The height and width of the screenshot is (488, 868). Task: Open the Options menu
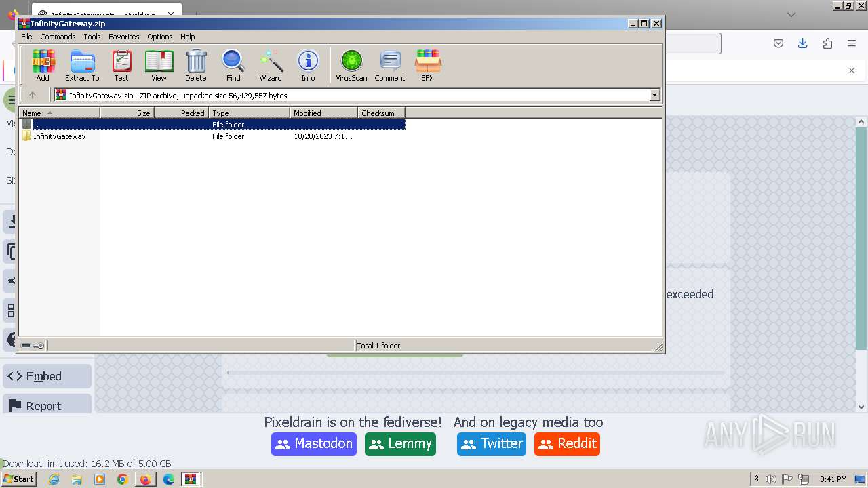[x=160, y=37]
